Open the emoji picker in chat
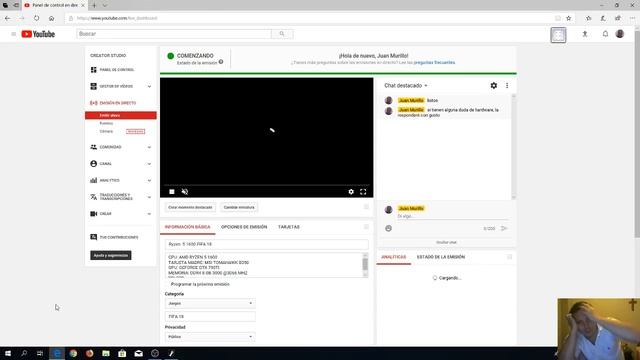Image resolution: width=640 pixels, height=360 pixels. click(388, 229)
